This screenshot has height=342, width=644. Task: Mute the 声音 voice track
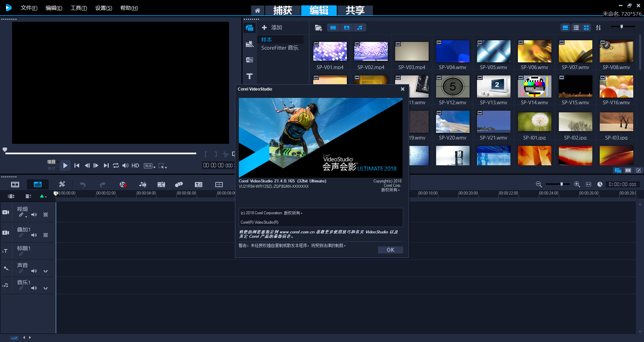click(x=34, y=271)
